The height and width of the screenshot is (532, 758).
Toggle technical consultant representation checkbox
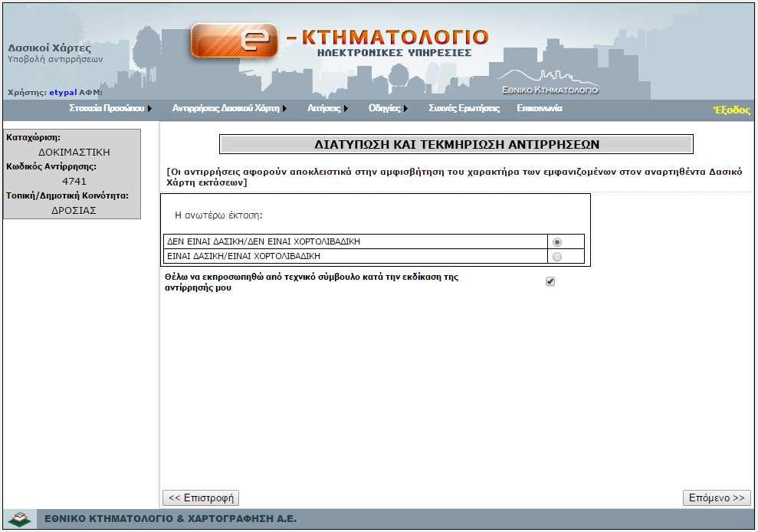550,281
